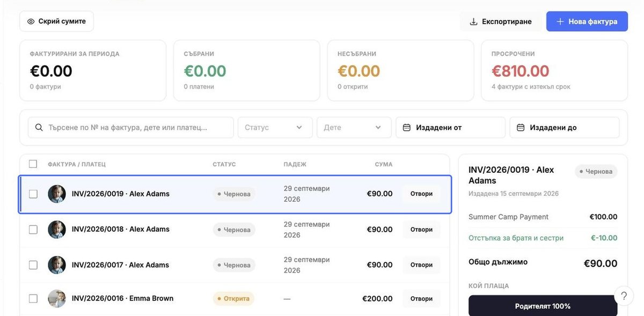The width and height of the screenshot is (644, 316).
Task: Click calendar icon in Издадени от
Action: [407, 128]
